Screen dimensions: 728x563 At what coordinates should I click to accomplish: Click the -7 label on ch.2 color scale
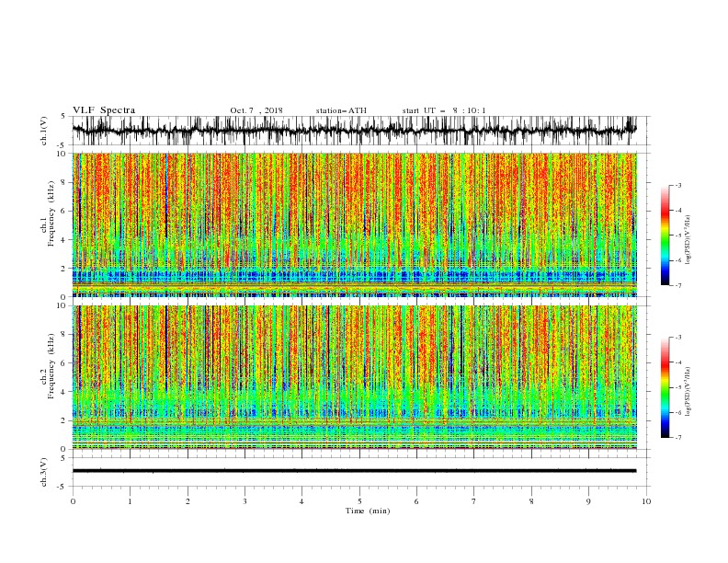[x=678, y=438]
